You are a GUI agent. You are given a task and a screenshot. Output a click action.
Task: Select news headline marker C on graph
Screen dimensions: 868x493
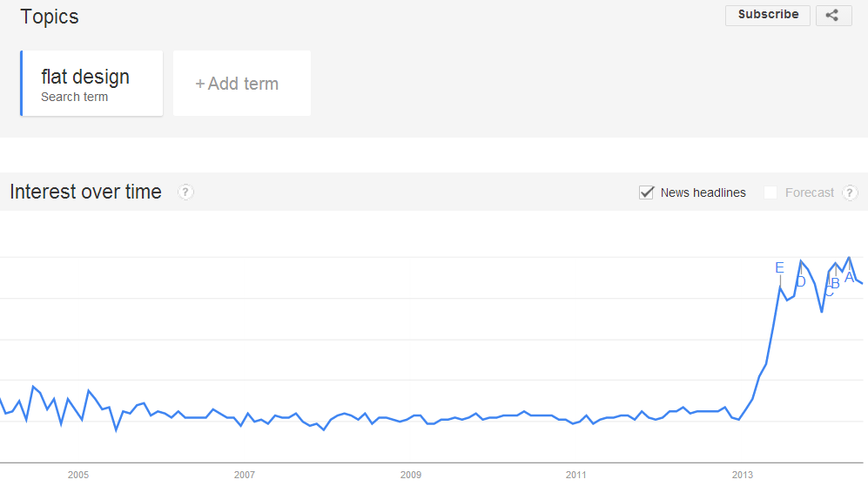829,293
